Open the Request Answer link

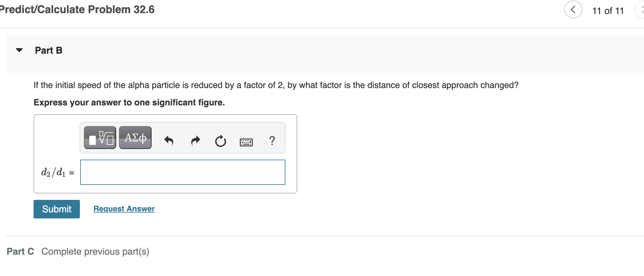click(x=124, y=209)
